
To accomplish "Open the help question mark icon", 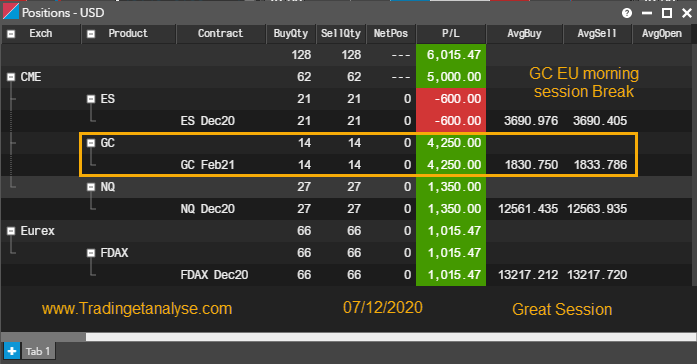I will (627, 13).
